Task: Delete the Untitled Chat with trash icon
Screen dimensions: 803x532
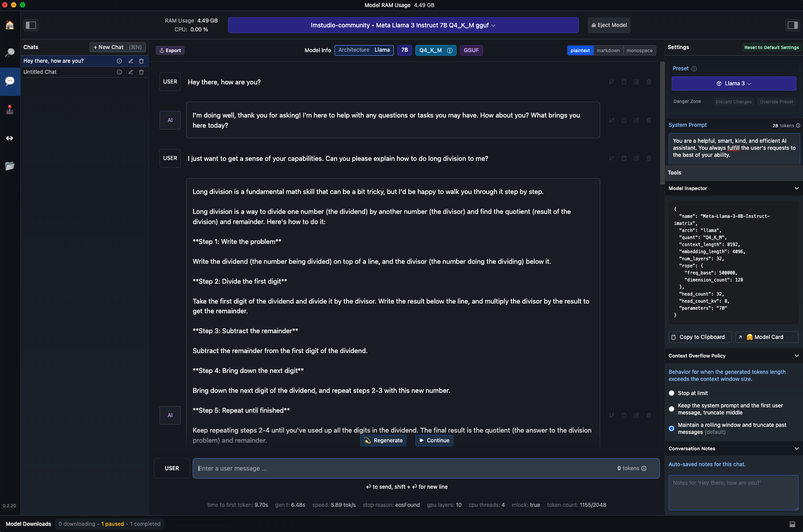Action: pyautogui.click(x=141, y=72)
